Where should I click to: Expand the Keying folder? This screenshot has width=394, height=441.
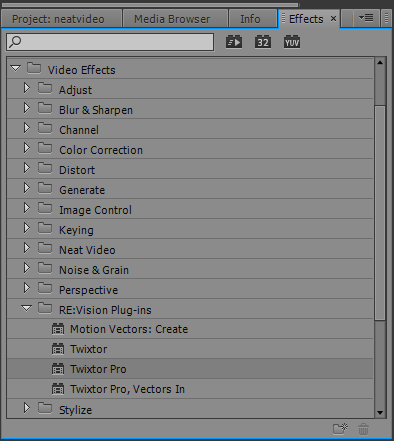[x=27, y=228]
